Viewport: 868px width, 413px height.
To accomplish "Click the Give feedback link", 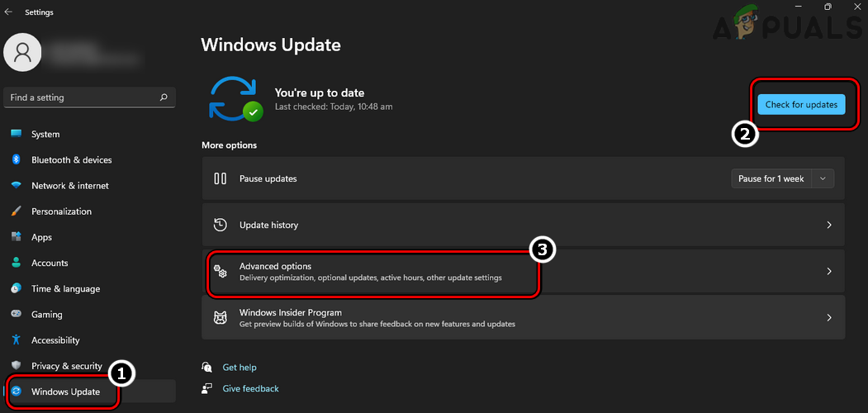I will [x=250, y=388].
